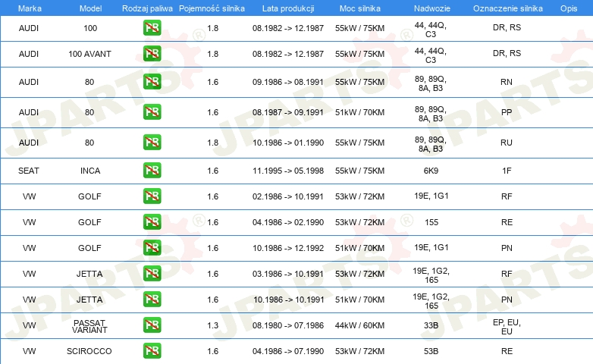Select the 'INCA' model cell
The height and width of the screenshot is (364, 593).
(90, 171)
